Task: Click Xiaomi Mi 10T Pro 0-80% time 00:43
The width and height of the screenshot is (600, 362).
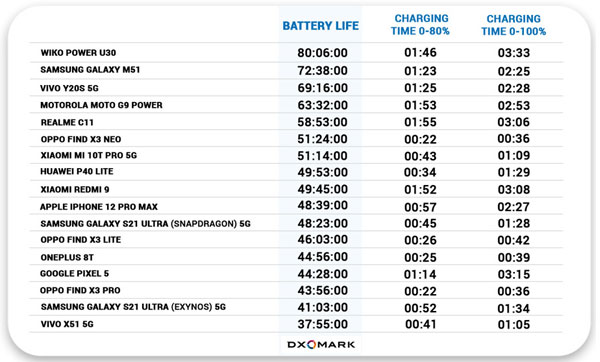Action: (420, 156)
